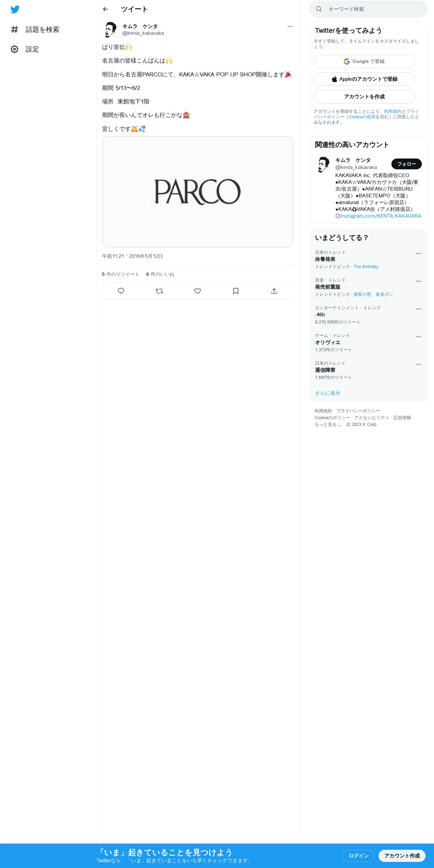Click アカウント作成 in bottom banner
434x868 pixels.
point(402,856)
